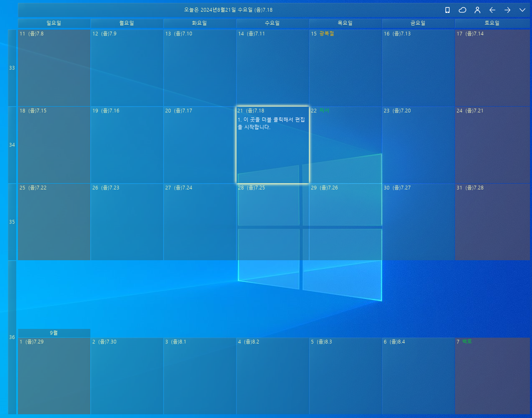Viewport: 532px width, 418px height.
Task: Select August 28 day cell
Action: [273, 222]
